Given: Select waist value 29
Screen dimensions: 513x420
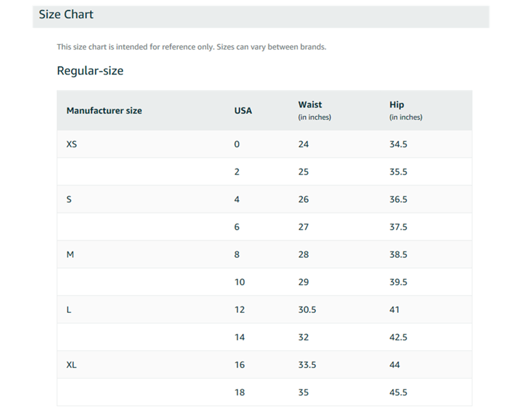Looking at the screenshot, I should 304,282.
